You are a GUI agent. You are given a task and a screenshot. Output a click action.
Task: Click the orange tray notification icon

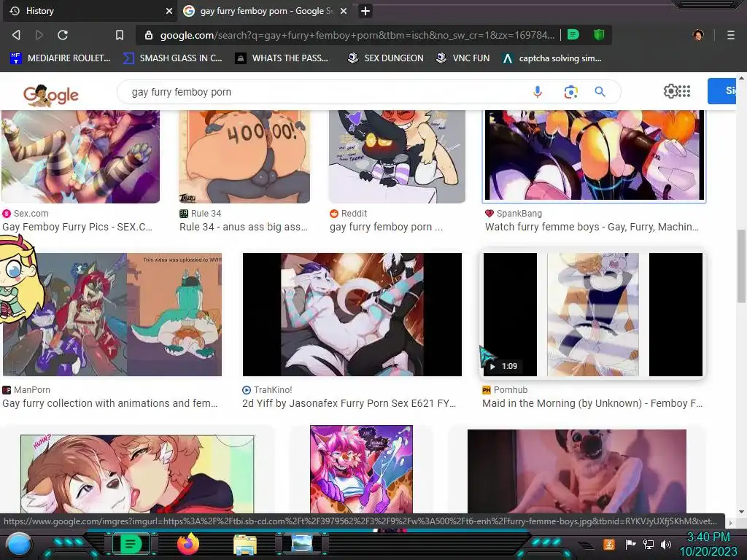click(x=609, y=544)
